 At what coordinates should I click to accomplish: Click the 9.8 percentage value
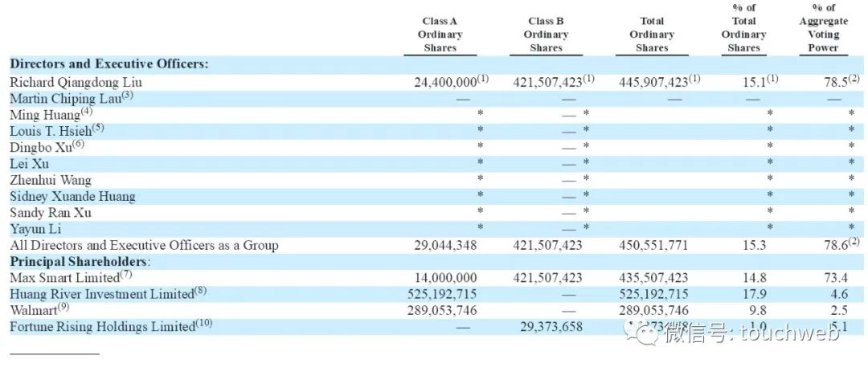pos(757,310)
